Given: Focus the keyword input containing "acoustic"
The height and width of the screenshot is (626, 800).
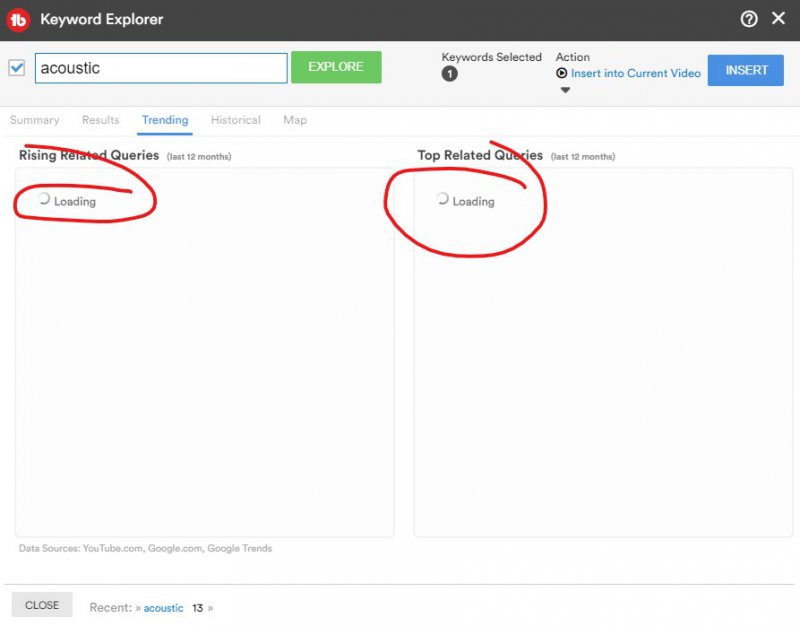Looking at the screenshot, I should pyautogui.click(x=160, y=68).
